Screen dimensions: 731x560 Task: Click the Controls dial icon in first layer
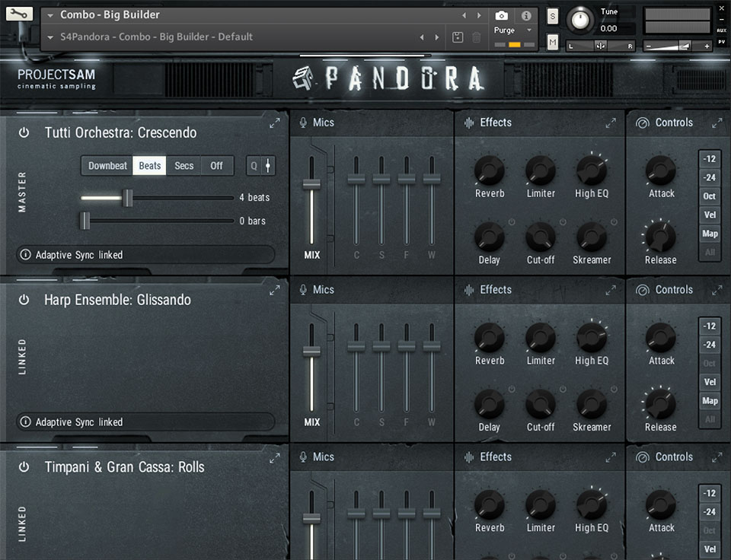pyautogui.click(x=643, y=123)
